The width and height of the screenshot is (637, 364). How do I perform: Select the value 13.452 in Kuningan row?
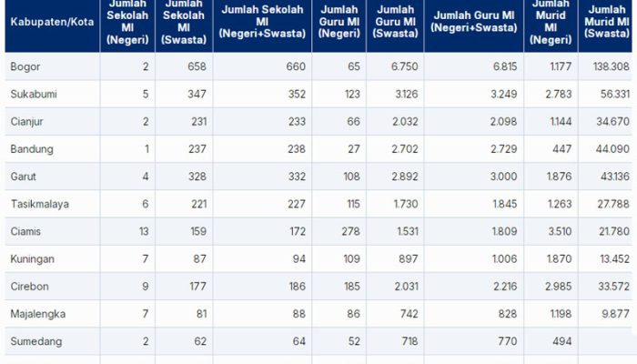coord(614,259)
